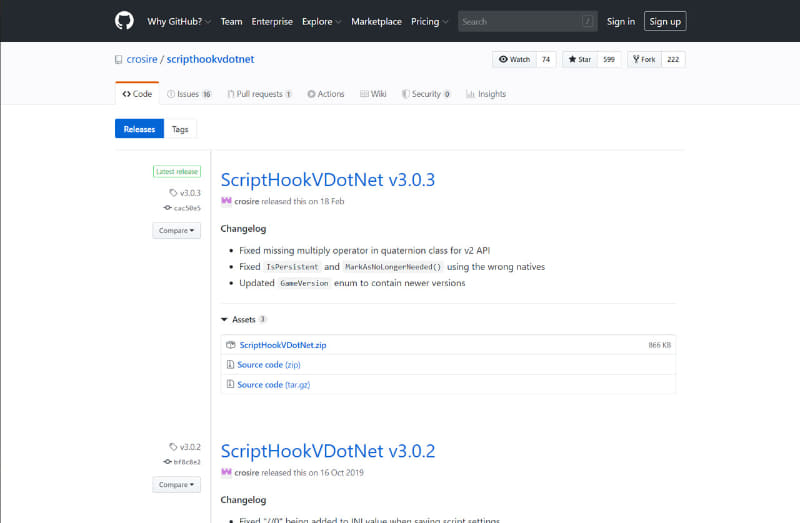Switch to the Issues tab
Image resolution: width=800 pixels, height=523 pixels.
(189, 94)
